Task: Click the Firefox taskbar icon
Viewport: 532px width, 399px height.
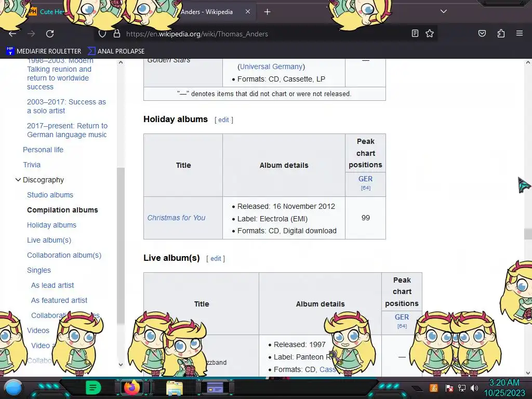Action: (131, 388)
